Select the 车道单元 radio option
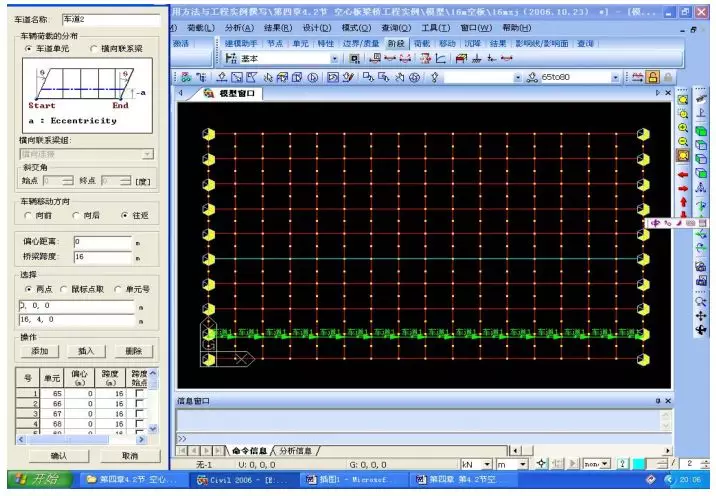 click(29, 48)
